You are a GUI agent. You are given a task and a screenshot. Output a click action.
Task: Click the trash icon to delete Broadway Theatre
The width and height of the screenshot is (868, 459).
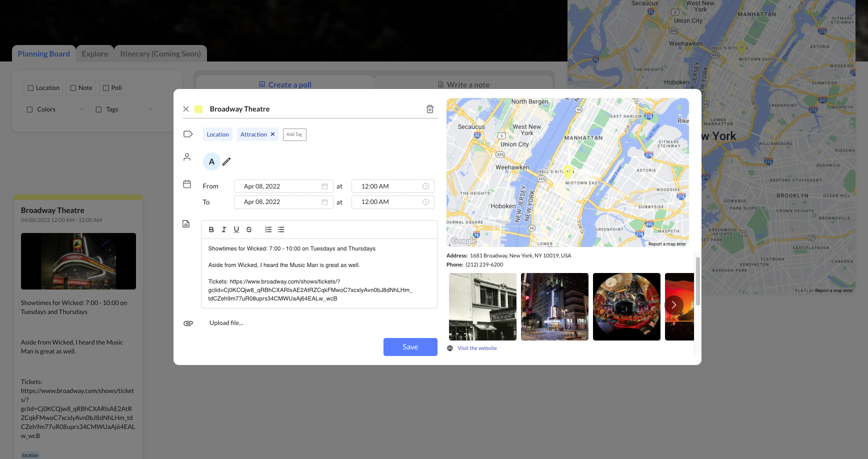(x=429, y=109)
